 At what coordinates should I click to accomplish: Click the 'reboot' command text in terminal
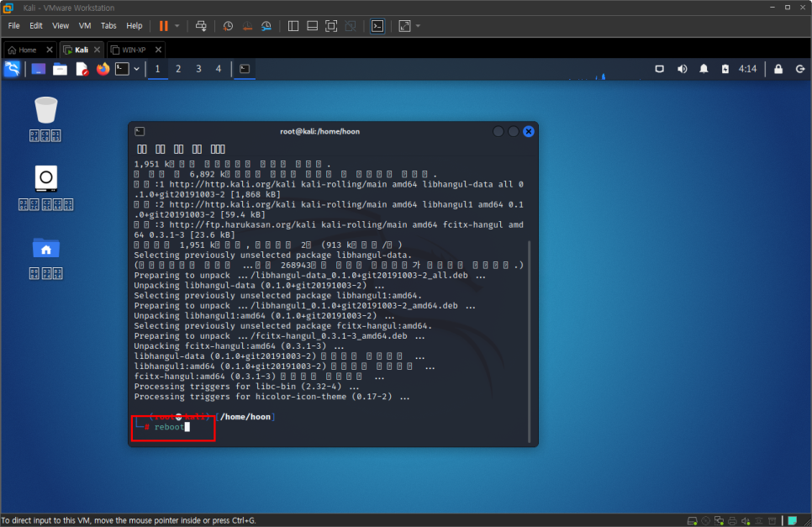pyautogui.click(x=169, y=427)
